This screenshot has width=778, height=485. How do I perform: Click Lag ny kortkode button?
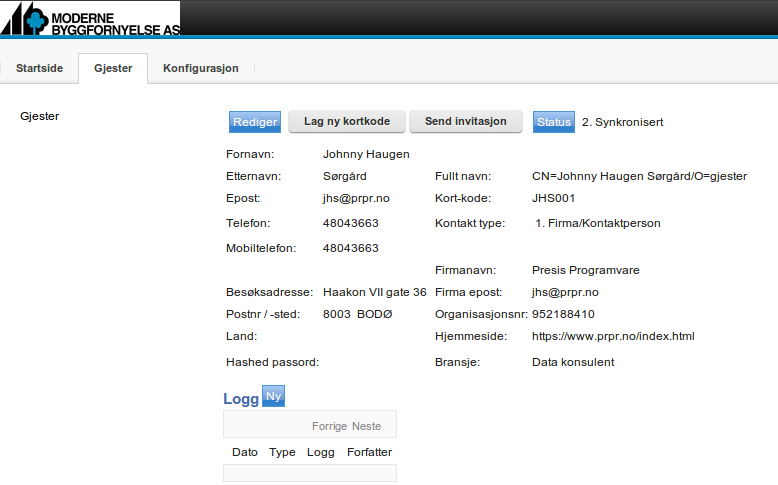pos(347,122)
